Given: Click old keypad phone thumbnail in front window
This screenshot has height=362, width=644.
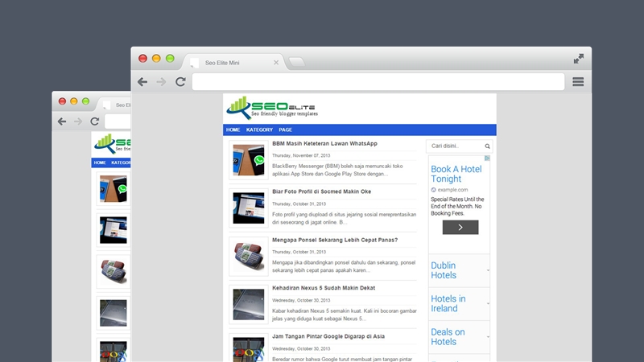Looking at the screenshot, I should (249, 256).
